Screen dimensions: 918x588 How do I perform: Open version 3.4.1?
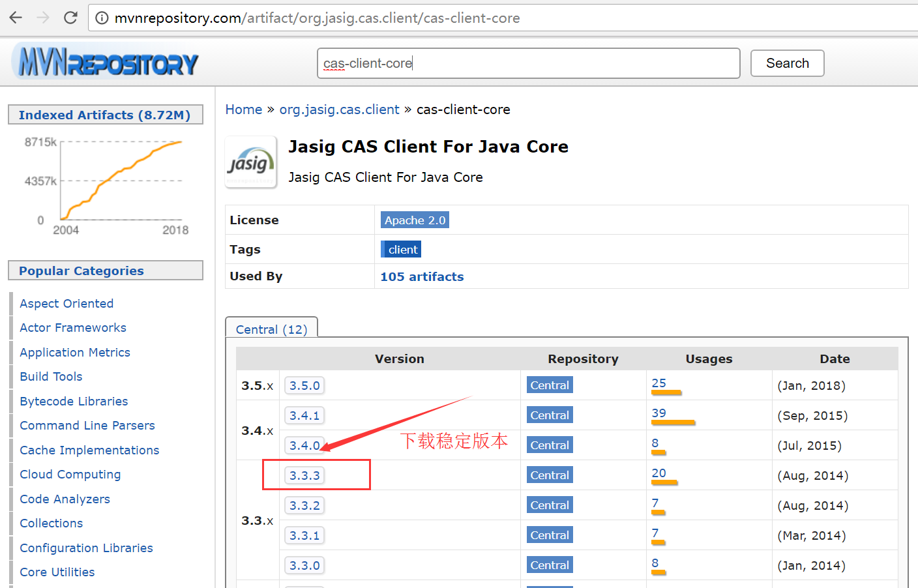coord(304,415)
